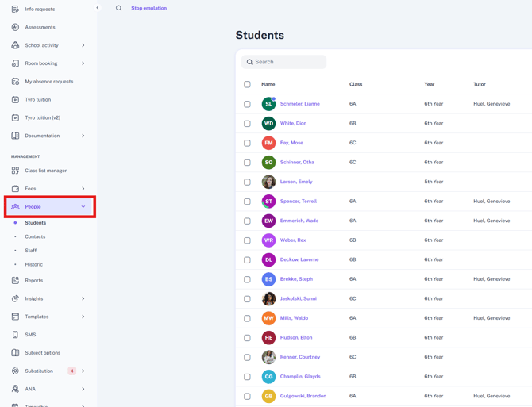
Task: Click the SMS phone icon
Action: pos(15,335)
